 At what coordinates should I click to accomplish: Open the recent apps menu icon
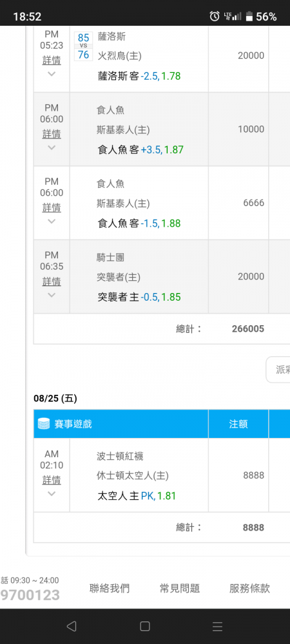coord(218,626)
